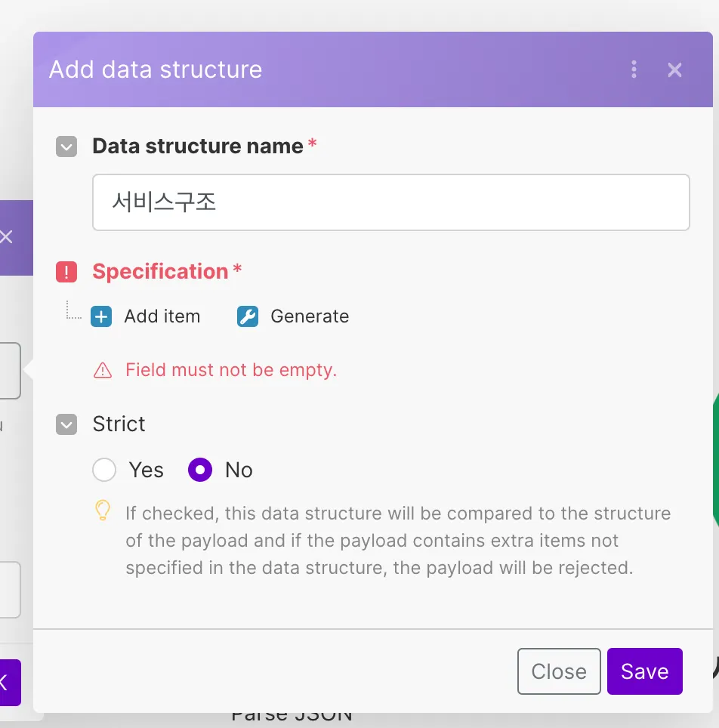Click the wrench icon for Generate
This screenshot has height=728, width=719.
click(248, 316)
